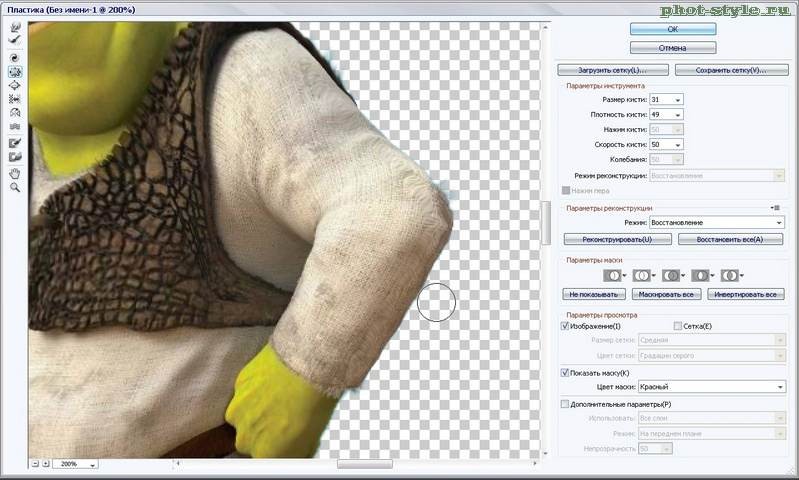Click the Реконструировать(U) button
799x480 pixels.
click(618, 239)
